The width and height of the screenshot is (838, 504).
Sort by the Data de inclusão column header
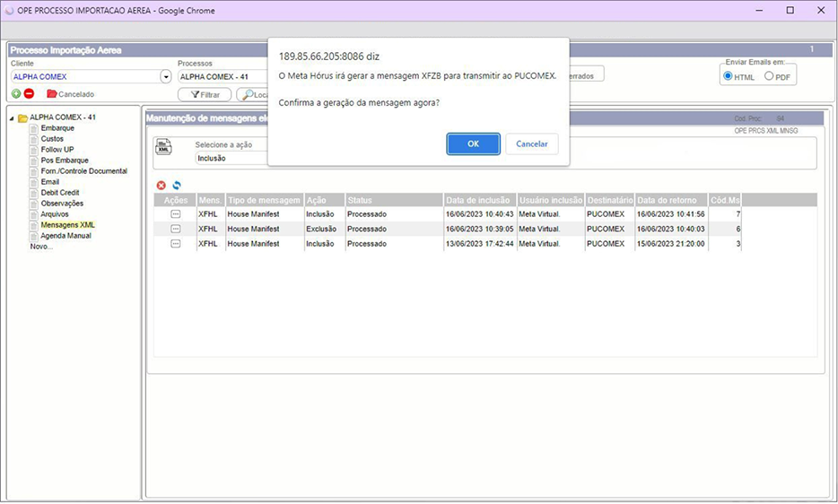479,200
